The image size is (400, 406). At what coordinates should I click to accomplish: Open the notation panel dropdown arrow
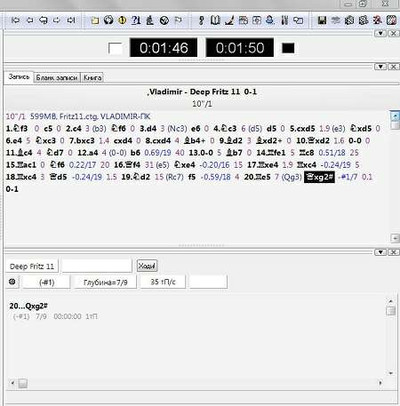pos(380,67)
